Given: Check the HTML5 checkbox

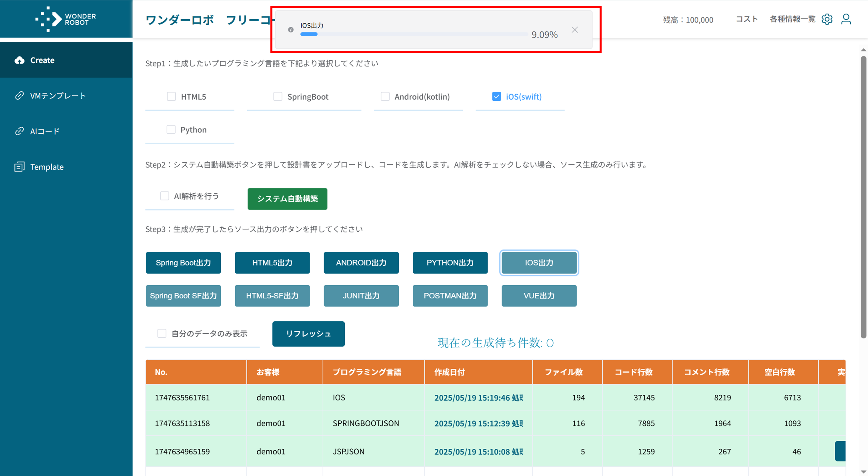Looking at the screenshot, I should (x=171, y=96).
